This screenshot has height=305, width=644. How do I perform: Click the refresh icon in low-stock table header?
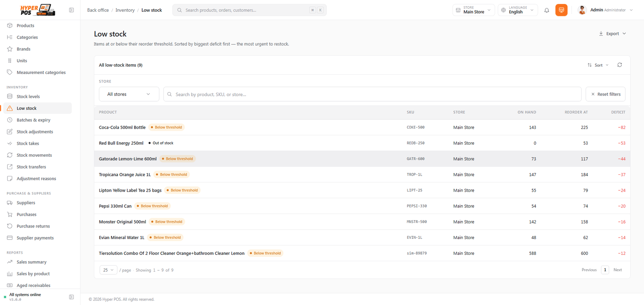point(619,65)
